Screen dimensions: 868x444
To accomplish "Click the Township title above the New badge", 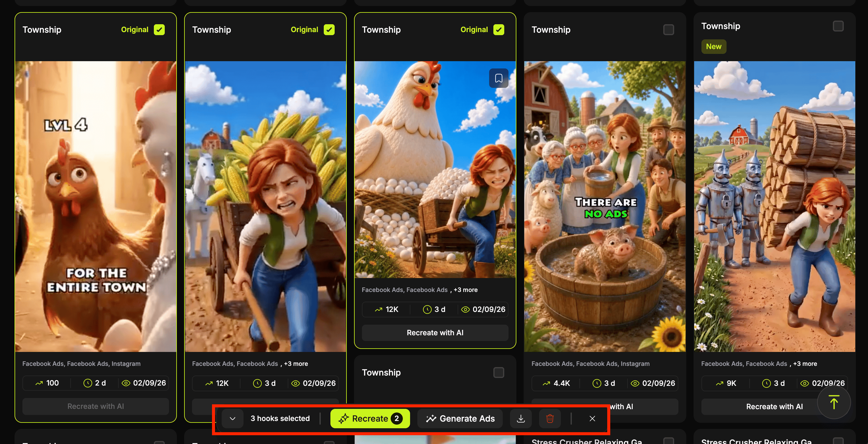I will tap(721, 26).
